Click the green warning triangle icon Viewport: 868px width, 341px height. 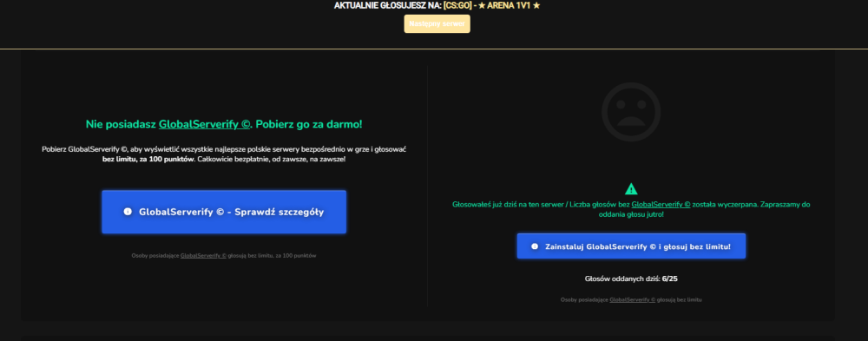[631, 189]
